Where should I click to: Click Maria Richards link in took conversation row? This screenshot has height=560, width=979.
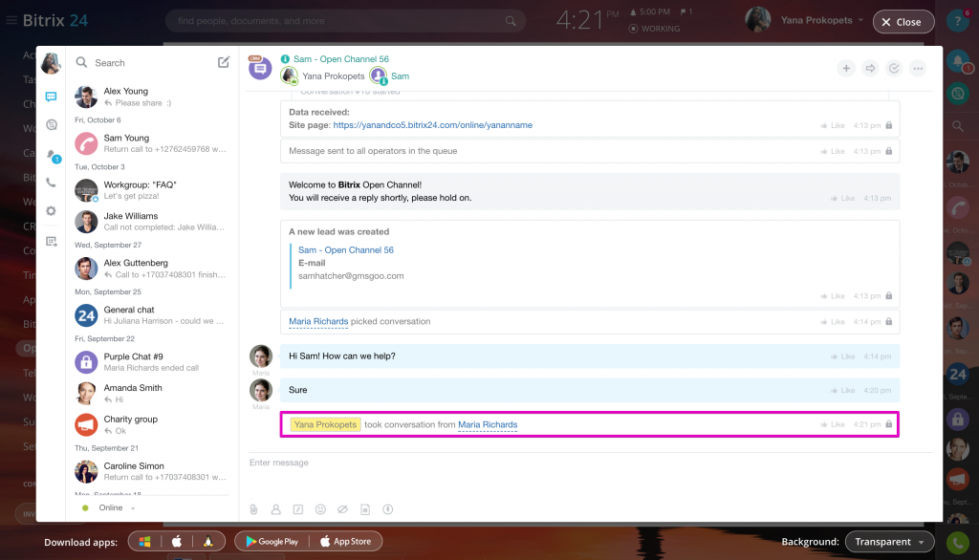pos(488,424)
